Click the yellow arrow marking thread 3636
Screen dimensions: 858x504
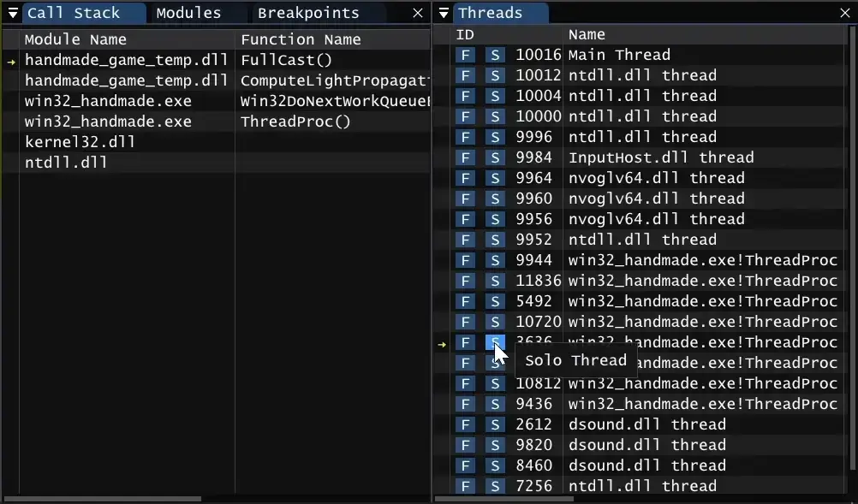point(442,343)
